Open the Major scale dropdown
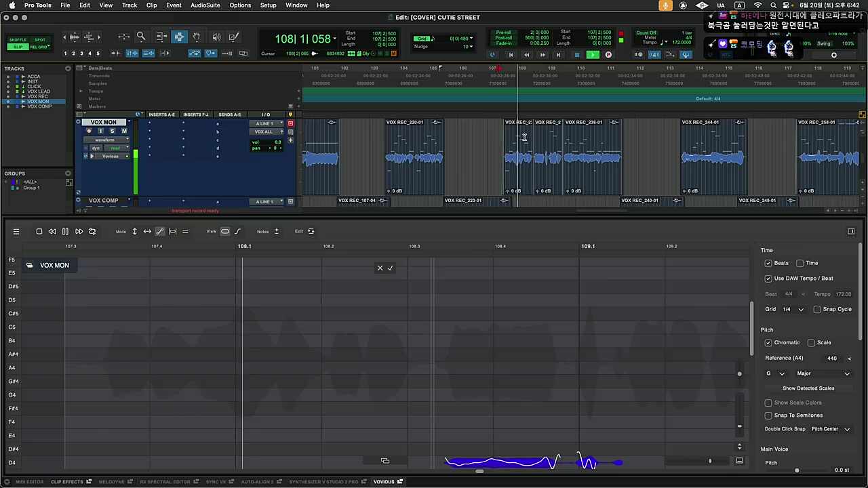This screenshot has width=868, height=488. point(823,373)
